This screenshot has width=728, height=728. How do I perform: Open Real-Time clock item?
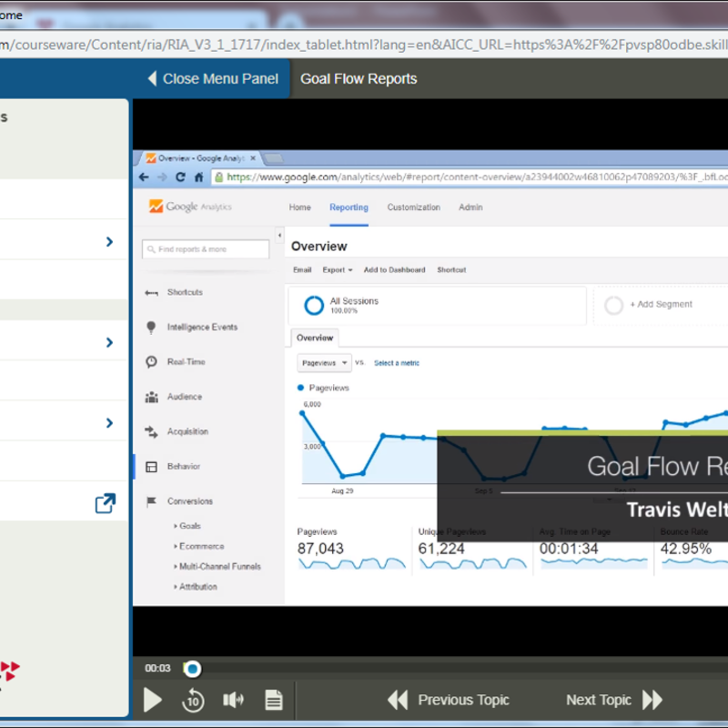[151, 361]
